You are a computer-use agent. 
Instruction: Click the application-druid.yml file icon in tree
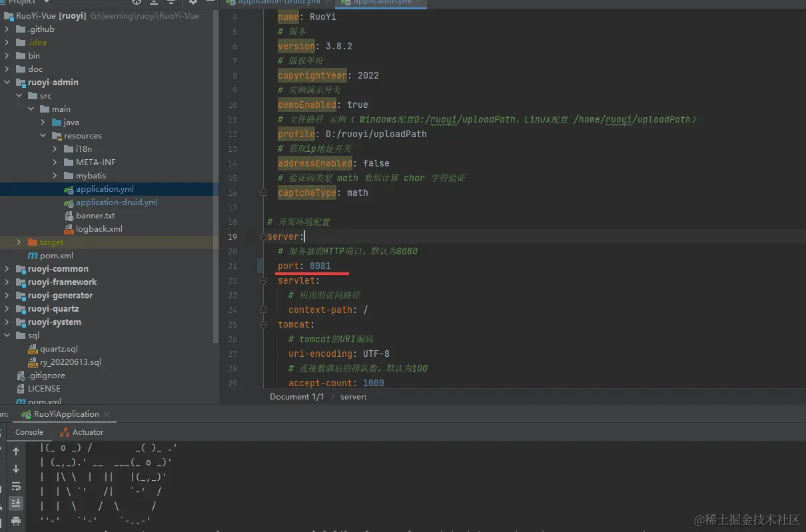pos(69,202)
